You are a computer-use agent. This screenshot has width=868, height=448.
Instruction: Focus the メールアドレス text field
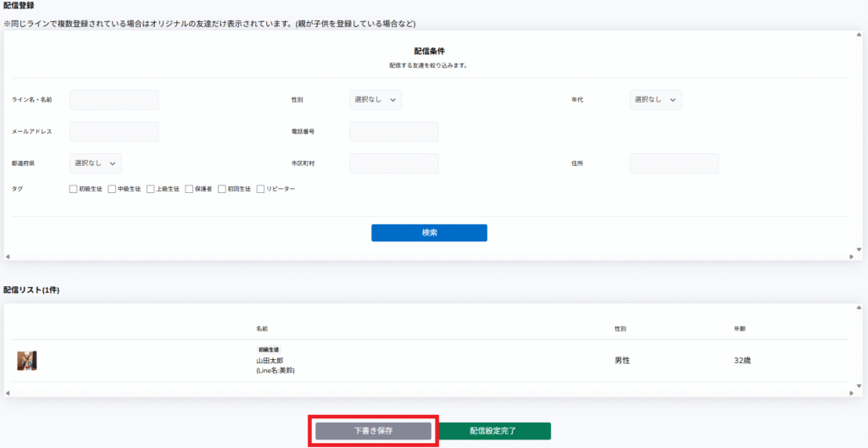(114, 131)
